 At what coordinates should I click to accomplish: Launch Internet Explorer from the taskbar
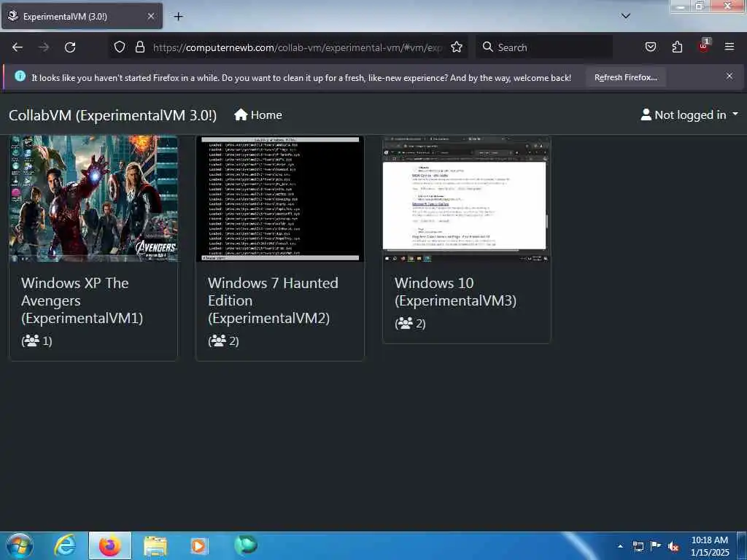click(x=65, y=545)
